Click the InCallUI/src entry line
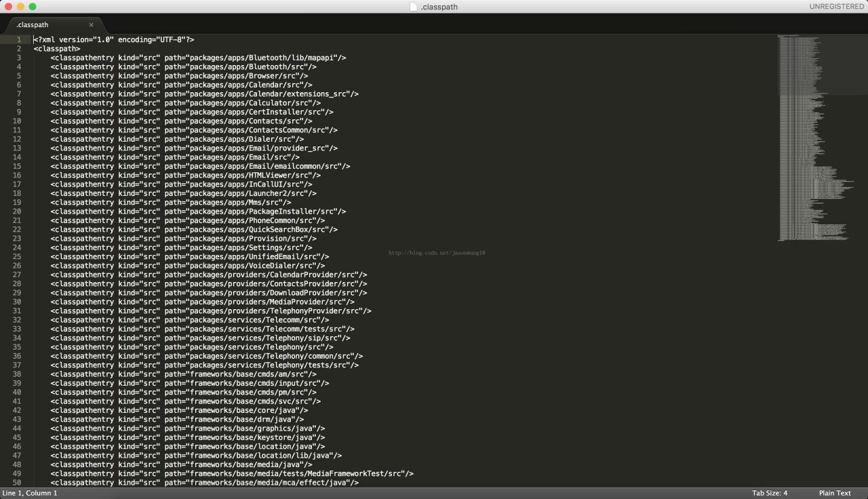 pos(181,184)
